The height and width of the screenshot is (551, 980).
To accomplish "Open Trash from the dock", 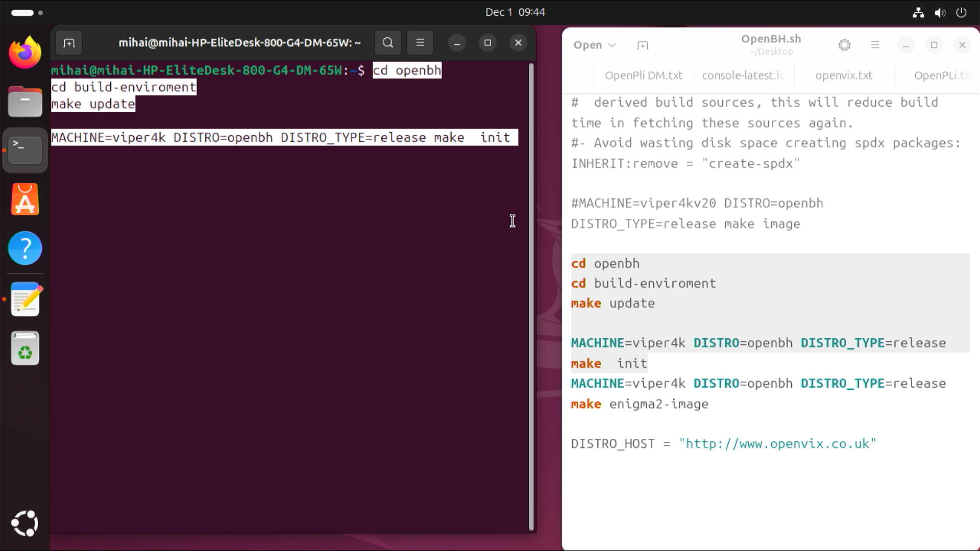I will click(25, 348).
